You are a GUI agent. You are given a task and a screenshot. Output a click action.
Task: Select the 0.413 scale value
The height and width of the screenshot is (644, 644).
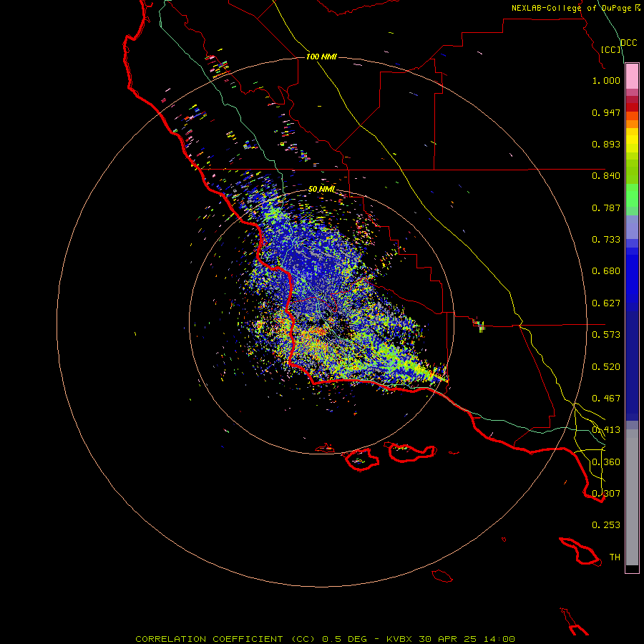pyautogui.click(x=606, y=430)
